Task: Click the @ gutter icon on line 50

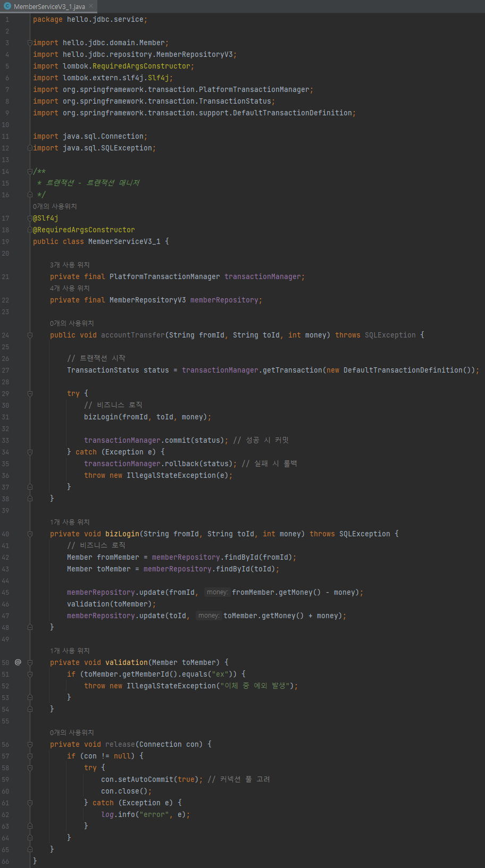Action: pyautogui.click(x=18, y=662)
